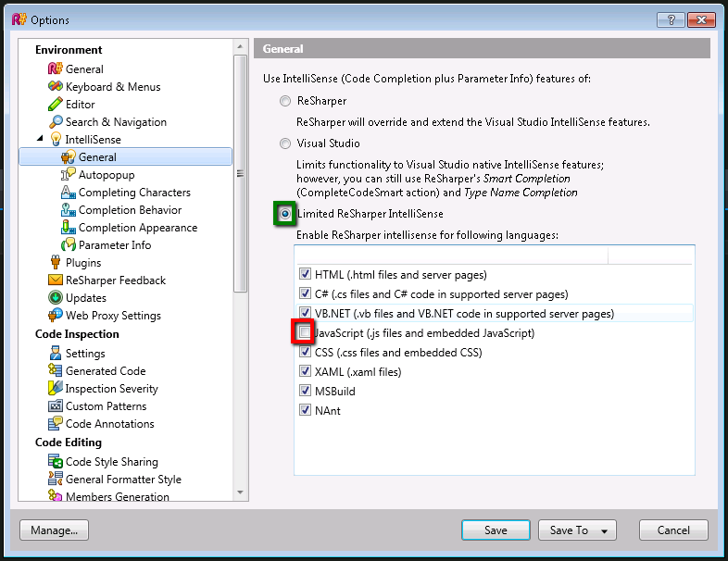
Task: Open the Save To dropdown arrow
Action: [x=604, y=530]
